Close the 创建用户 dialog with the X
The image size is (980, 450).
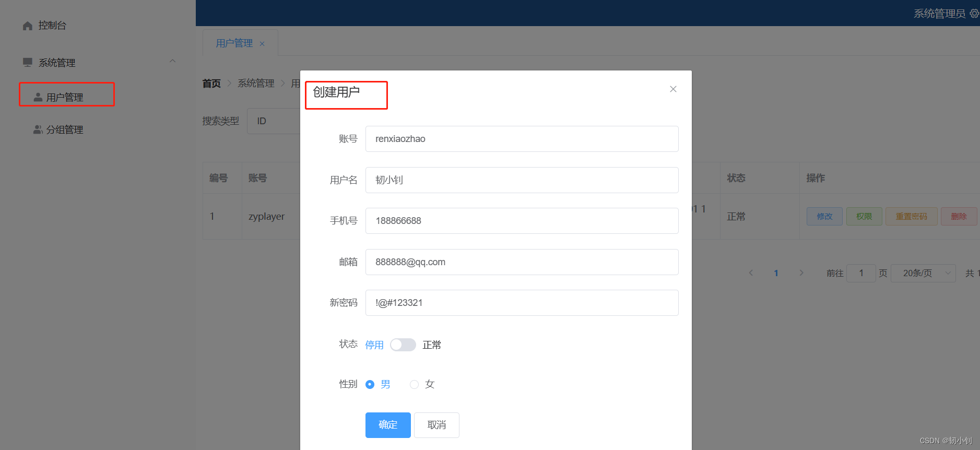[x=673, y=89]
